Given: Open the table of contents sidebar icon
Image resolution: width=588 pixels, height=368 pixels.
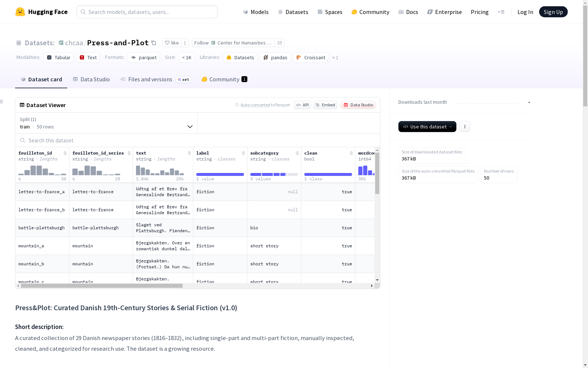Looking at the screenshot, I should click(2, 102).
